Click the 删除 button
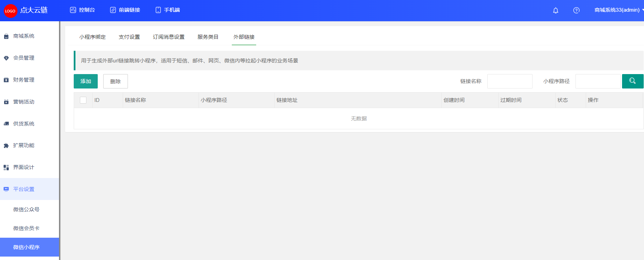 pyautogui.click(x=116, y=81)
